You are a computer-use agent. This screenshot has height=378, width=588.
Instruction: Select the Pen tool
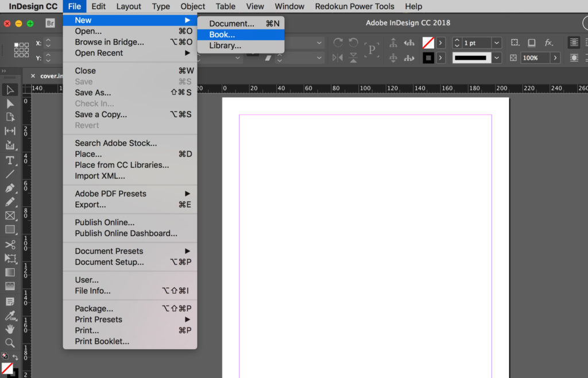10,188
